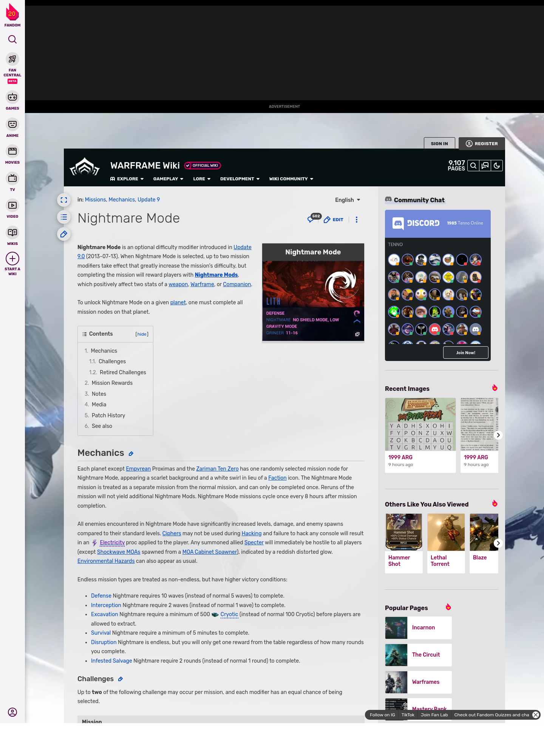Edit the Challenges section pencil icon
Screen dimensions: 544x756
tap(121, 679)
